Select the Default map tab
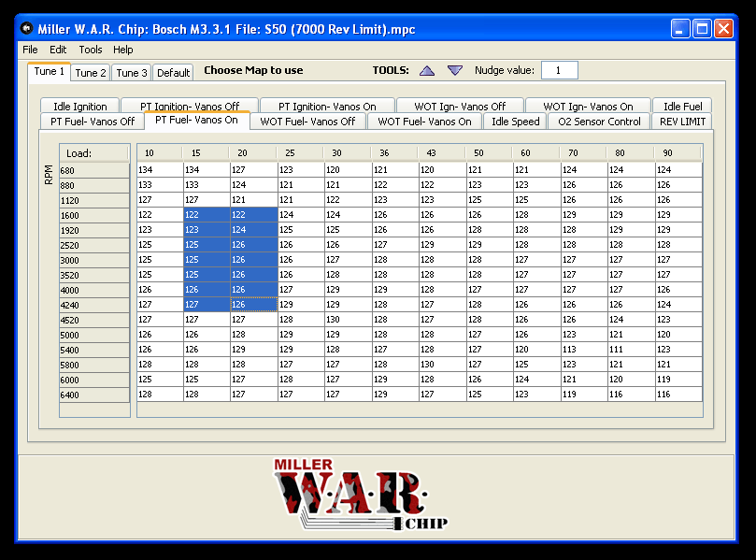 (x=173, y=73)
